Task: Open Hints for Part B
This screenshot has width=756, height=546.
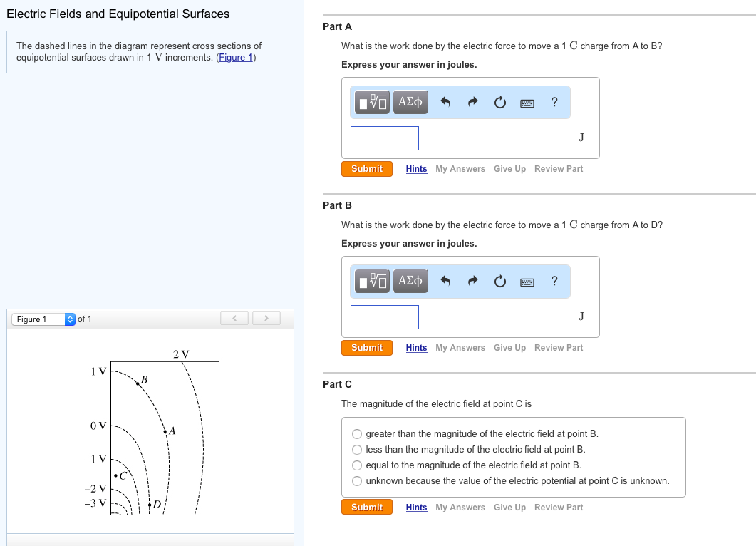Action: pos(416,348)
